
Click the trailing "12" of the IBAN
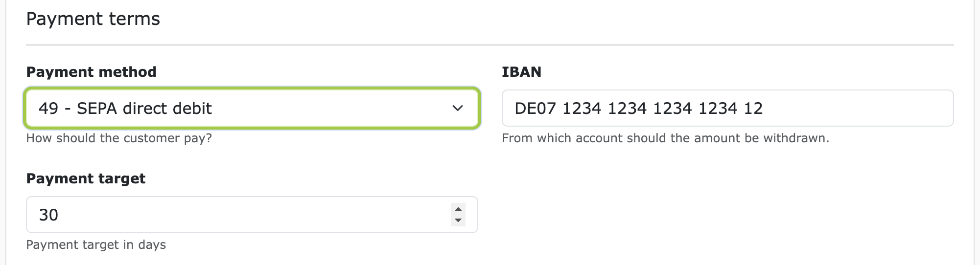point(753,108)
